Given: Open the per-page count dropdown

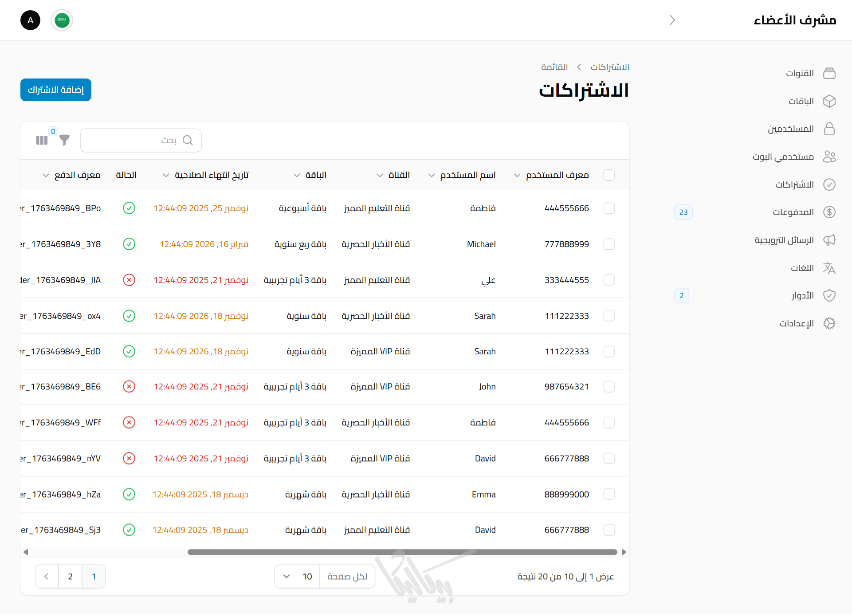Looking at the screenshot, I should pyautogui.click(x=297, y=577).
